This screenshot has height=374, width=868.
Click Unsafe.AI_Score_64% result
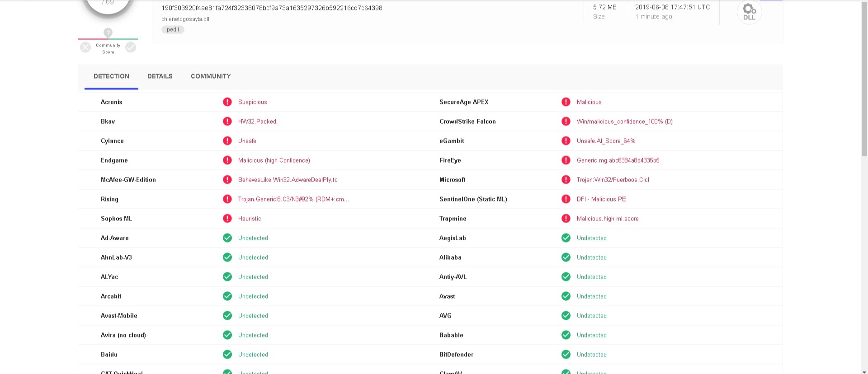pos(606,141)
